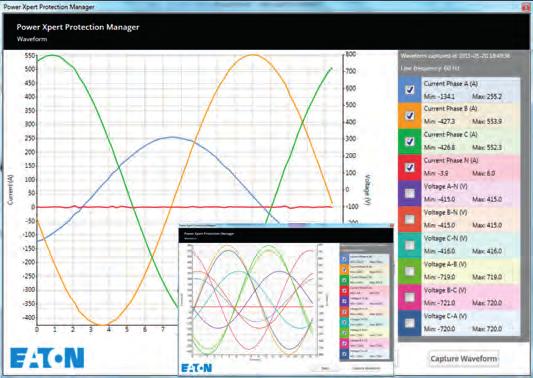Show the Voltage C-N waveform
This screenshot has height=378, width=533.
click(x=410, y=245)
